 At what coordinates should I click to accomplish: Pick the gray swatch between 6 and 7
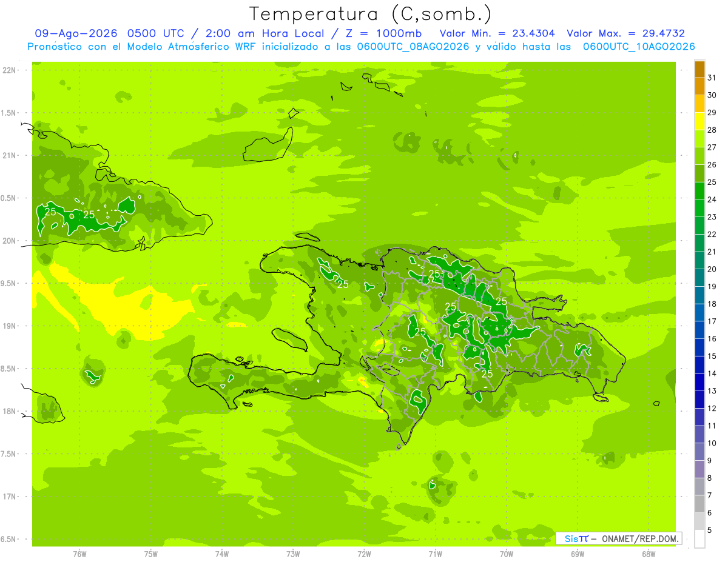pos(699,504)
